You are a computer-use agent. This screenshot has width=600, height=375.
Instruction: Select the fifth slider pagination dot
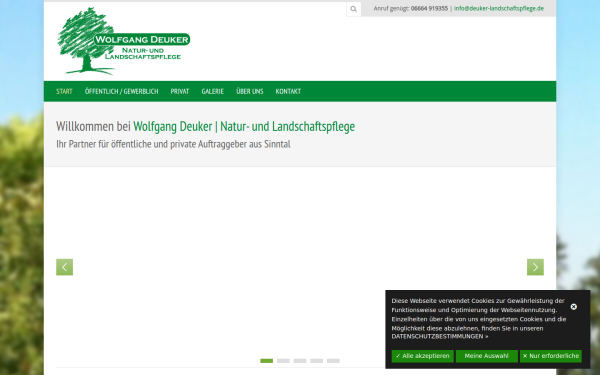tap(333, 361)
